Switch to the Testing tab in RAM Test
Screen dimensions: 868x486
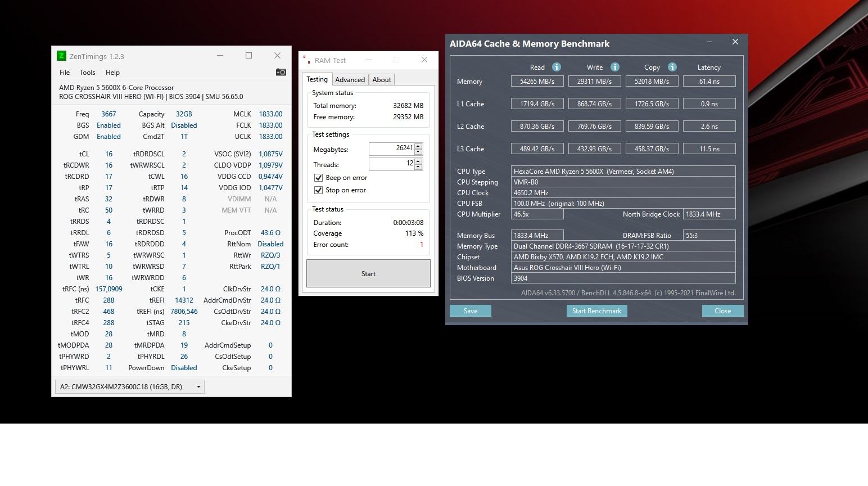(x=317, y=79)
